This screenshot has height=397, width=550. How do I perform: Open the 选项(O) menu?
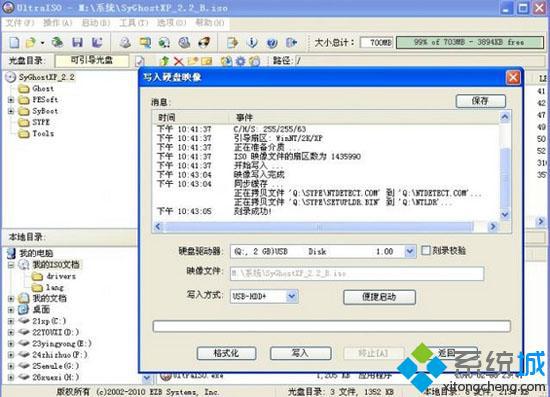coord(171,23)
